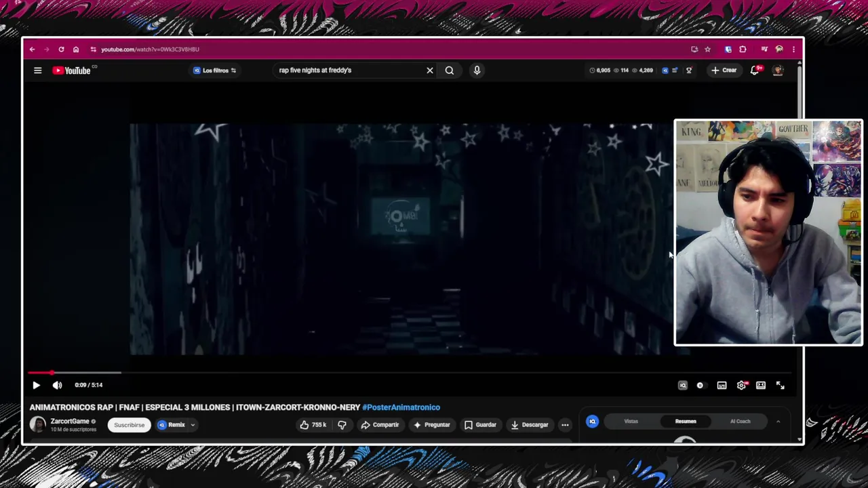Click the Preguntar button

pos(431,425)
